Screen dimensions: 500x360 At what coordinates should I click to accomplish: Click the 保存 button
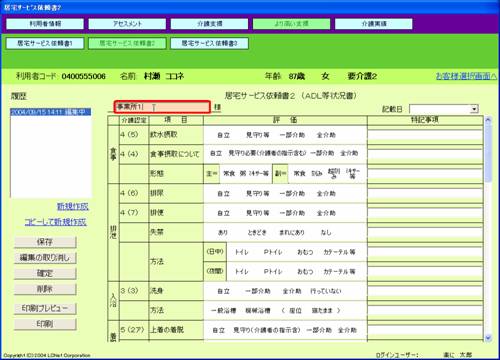click(x=45, y=242)
